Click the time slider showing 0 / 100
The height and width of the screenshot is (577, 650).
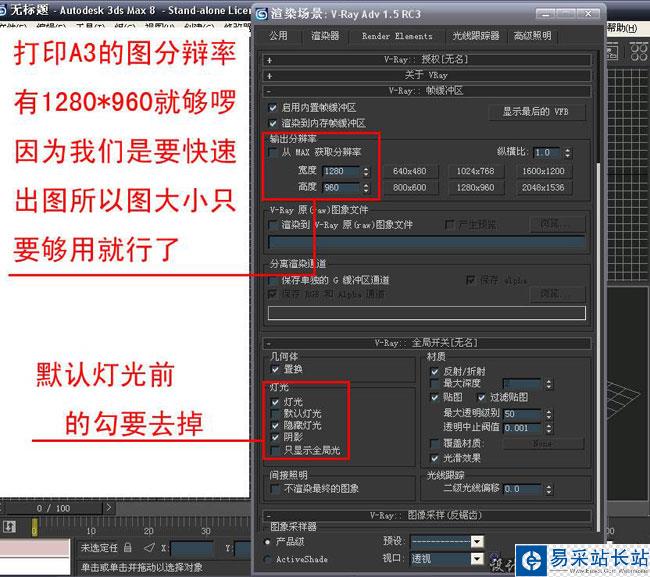[x=53, y=508]
